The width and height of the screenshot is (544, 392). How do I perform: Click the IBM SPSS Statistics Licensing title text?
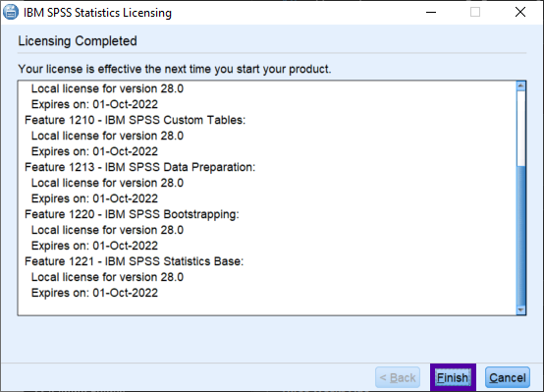tap(97, 13)
